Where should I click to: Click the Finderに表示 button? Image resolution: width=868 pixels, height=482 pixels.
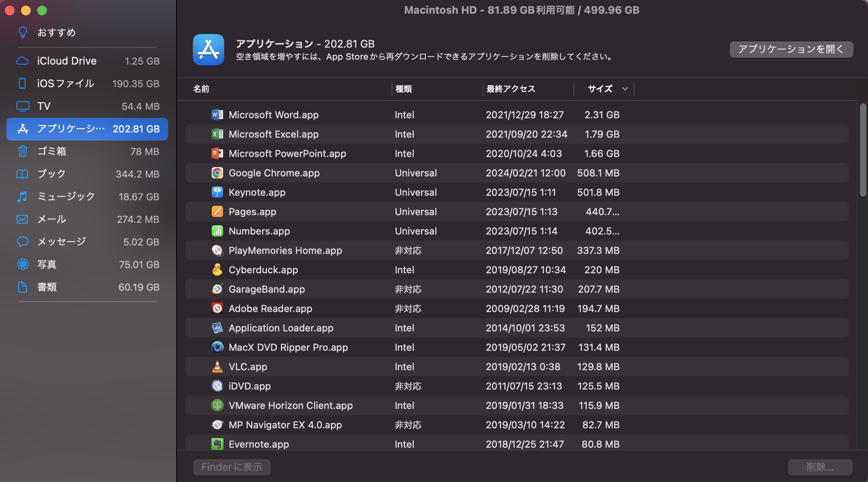(232, 467)
